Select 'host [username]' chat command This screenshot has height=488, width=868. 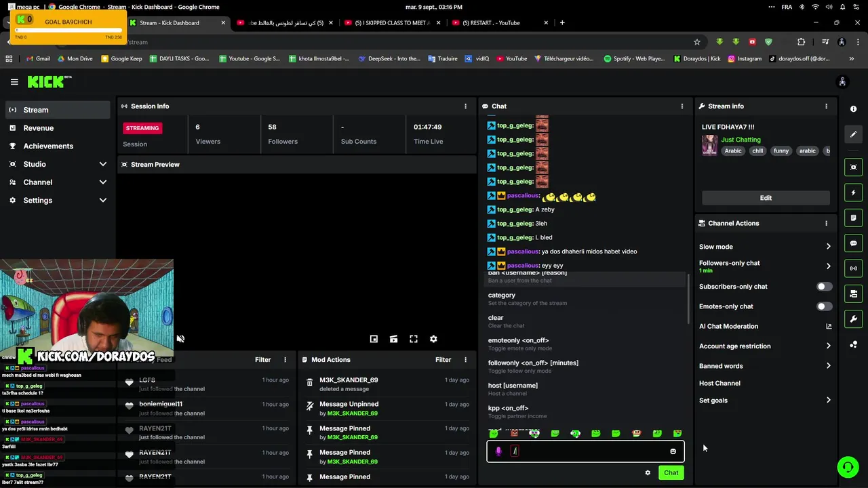[586, 389]
